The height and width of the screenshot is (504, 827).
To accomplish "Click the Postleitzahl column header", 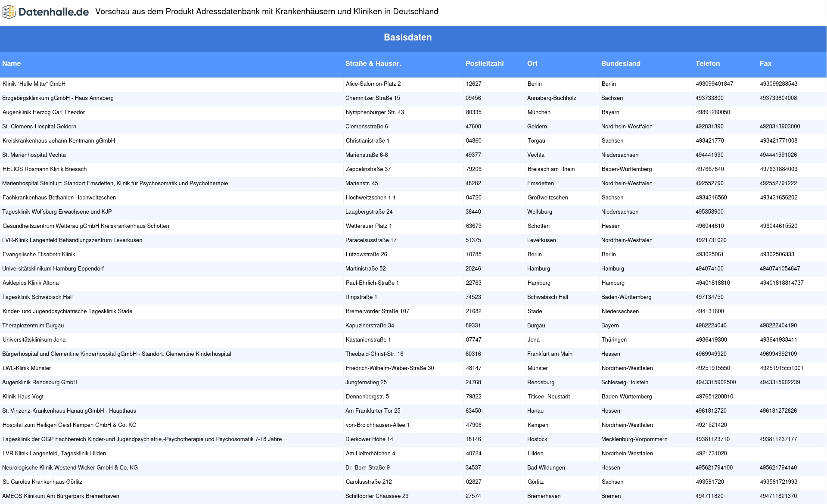I will click(x=485, y=63).
